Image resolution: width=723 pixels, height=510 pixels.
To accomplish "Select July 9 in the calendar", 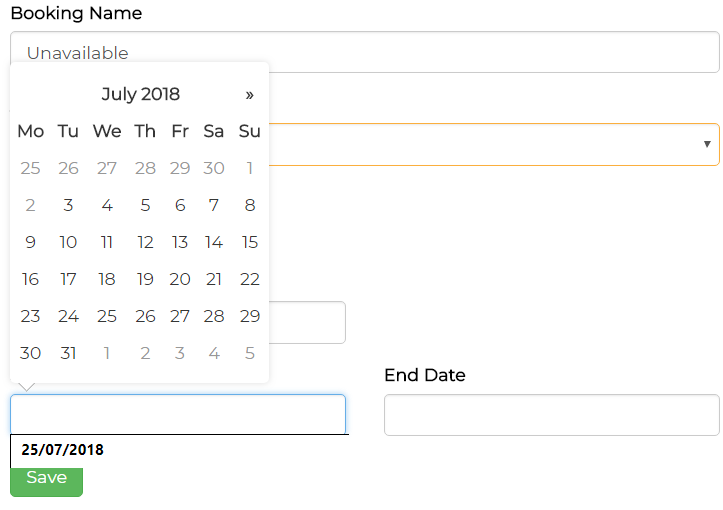I will (31, 242).
